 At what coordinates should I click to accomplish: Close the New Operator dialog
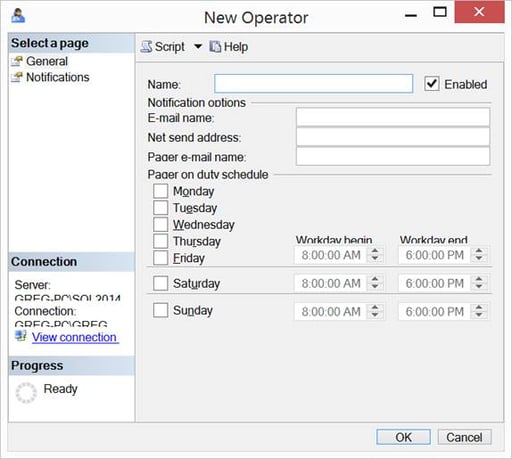tap(479, 12)
